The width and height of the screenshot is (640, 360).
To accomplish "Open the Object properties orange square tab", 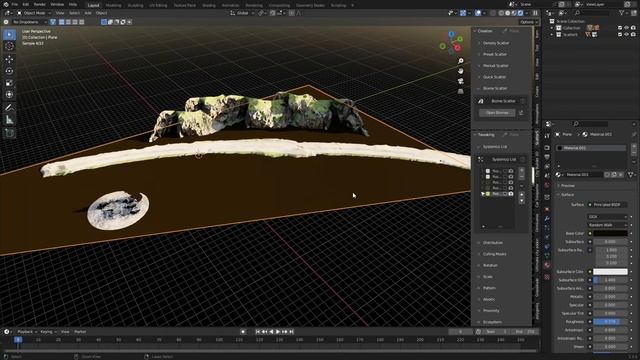I will [x=547, y=209].
